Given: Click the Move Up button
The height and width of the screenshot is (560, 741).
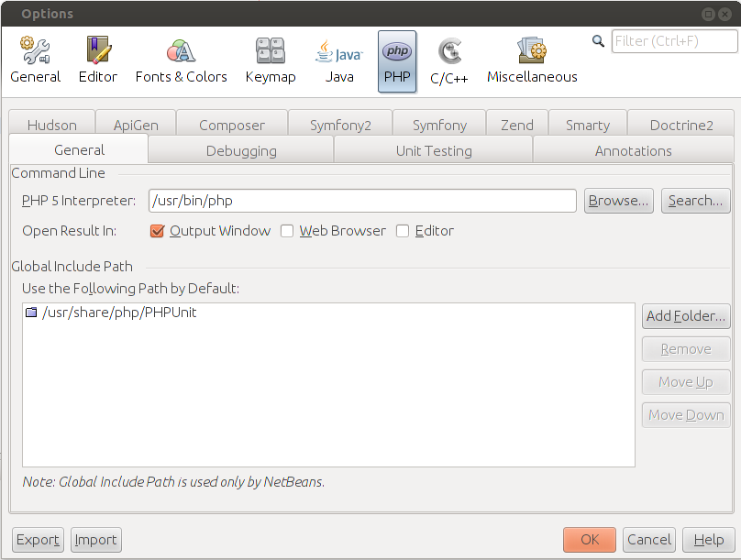Looking at the screenshot, I should (x=686, y=382).
